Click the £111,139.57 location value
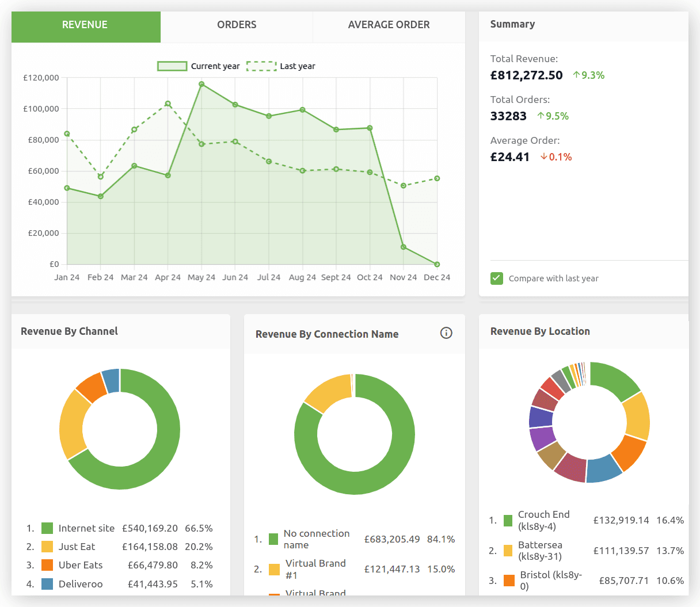This screenshot has width=700, height=607. 621,551
